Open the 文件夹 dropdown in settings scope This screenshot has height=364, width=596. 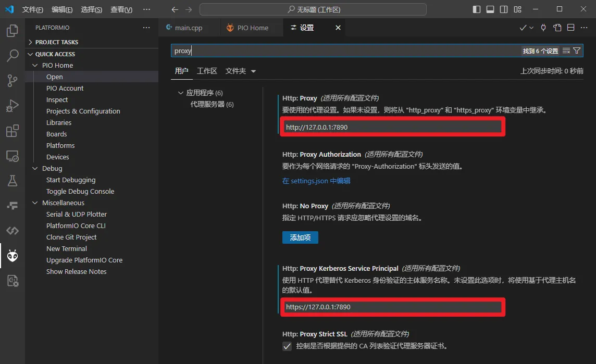241,71
